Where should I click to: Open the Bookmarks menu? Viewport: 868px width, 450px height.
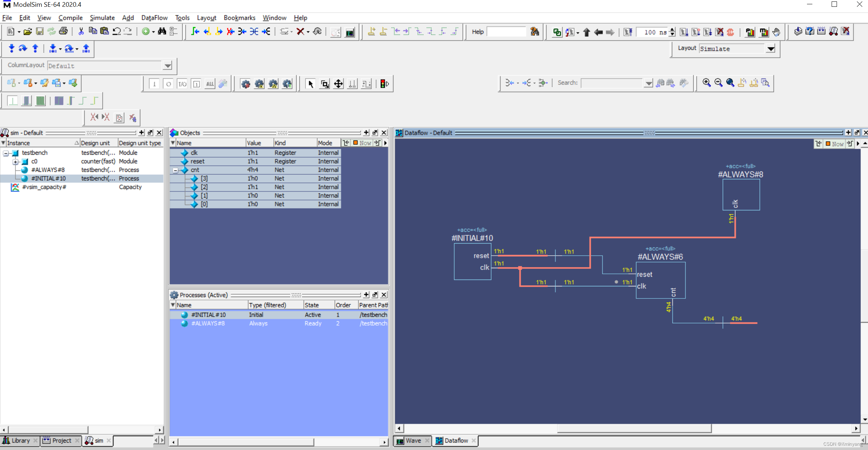(239, 17)
